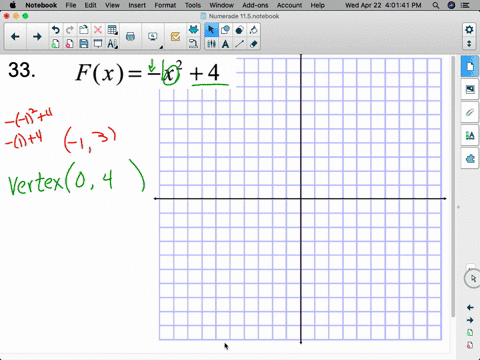Click the vertical page scrollbar
The width and height of the screenshot is (480, 360).
453,187
